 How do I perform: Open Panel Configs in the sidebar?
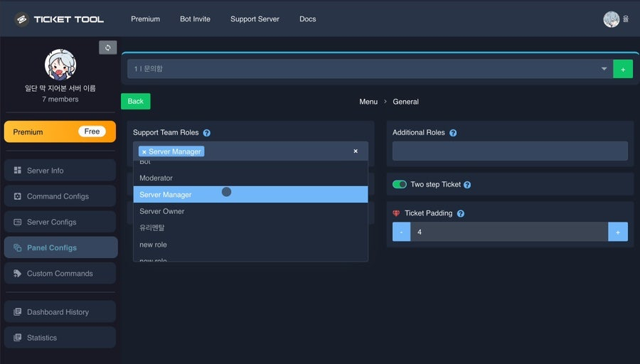click(x=61, y=247)
